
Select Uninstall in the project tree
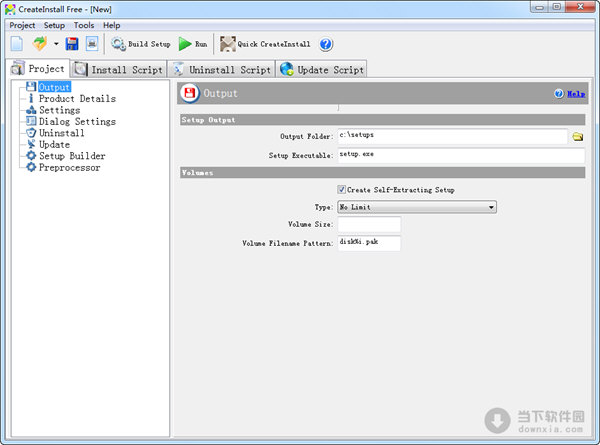pos(62,133)
